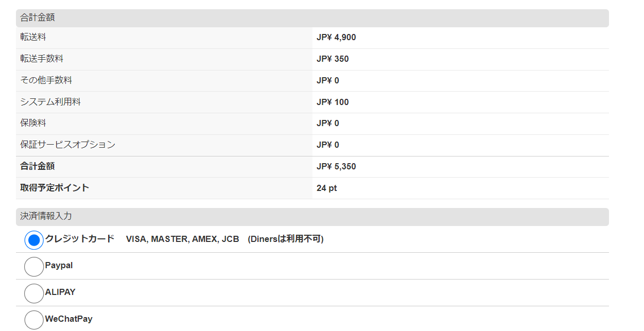Click the 転送手数料 row label
Image resolution: width=644 pixels, height=331 pixels.
pyautogui.click(x=42, y=59)
